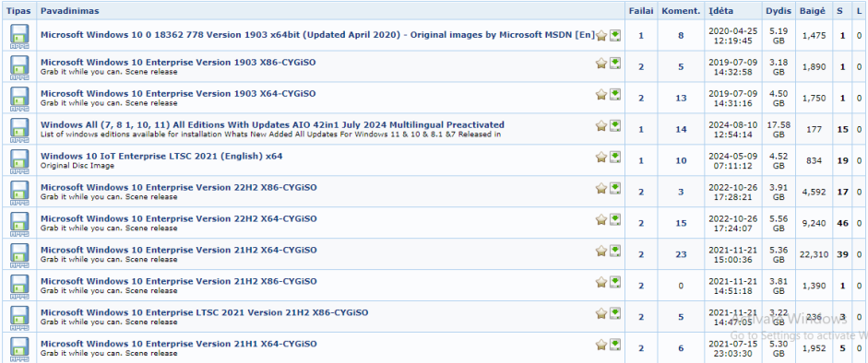
Task: Sort torrents by Baigė column header
Action: coord(813,10)
